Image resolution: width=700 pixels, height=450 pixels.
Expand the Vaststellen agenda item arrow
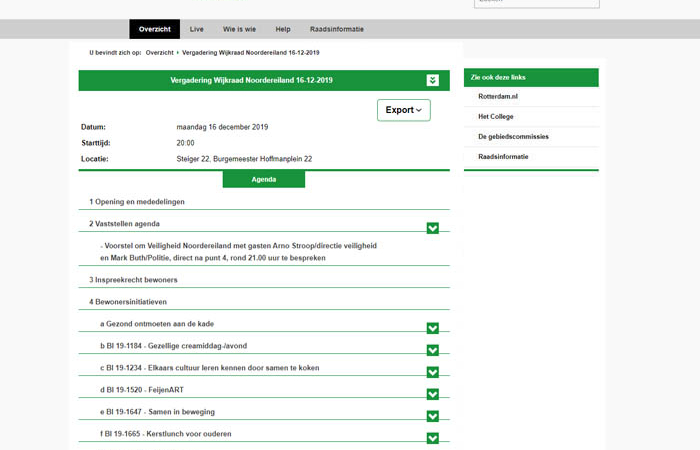(x=432, y=228)
